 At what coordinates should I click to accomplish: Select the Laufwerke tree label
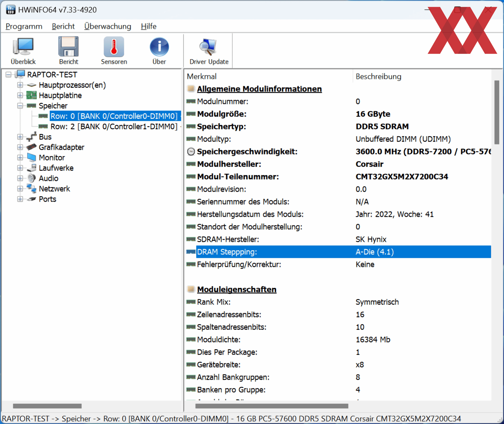point(56,168)
